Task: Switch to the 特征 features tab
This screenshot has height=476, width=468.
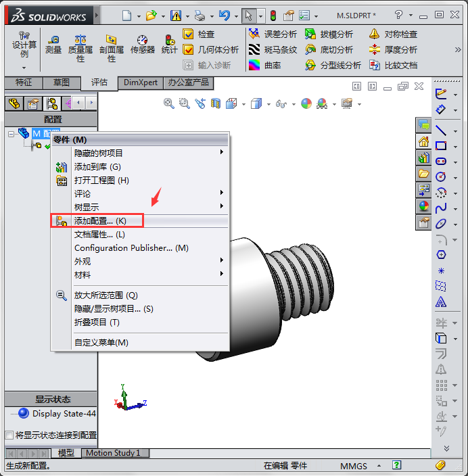Action: 24,82
